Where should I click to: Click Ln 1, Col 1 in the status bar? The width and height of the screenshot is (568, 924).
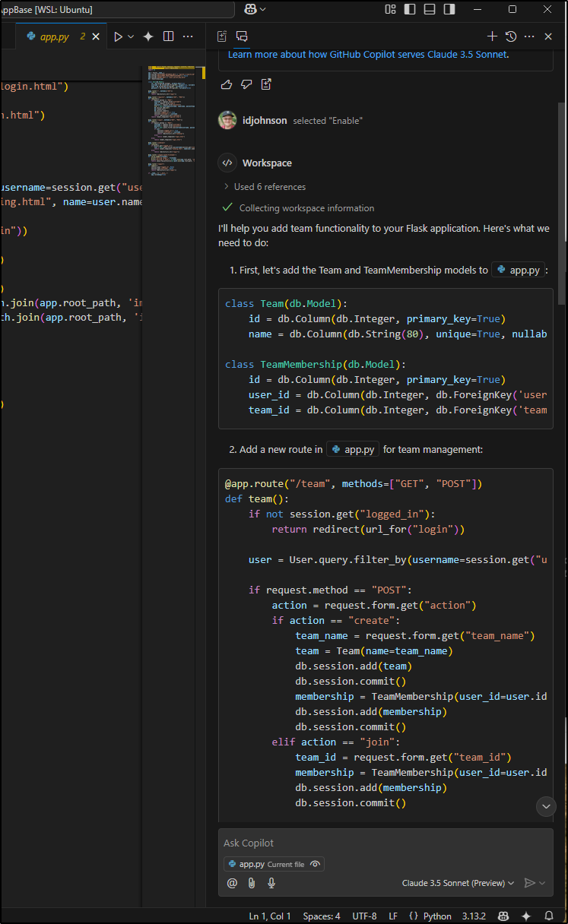270,916
